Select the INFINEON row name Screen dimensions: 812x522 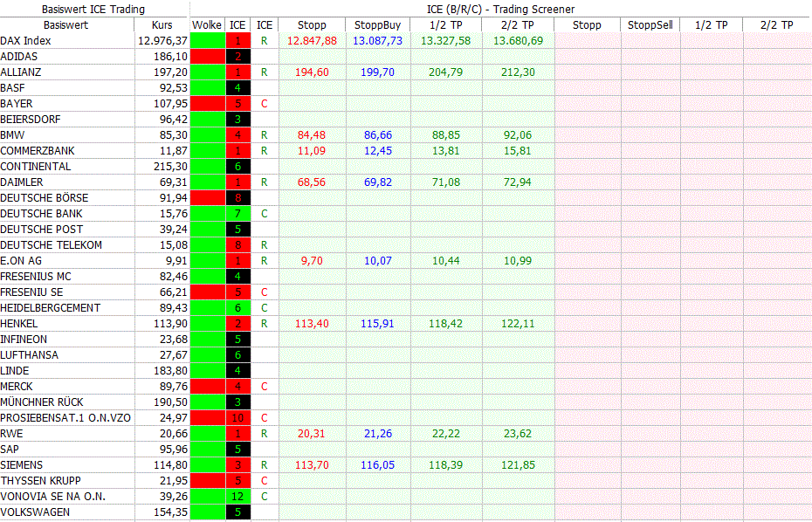[24, 340]
